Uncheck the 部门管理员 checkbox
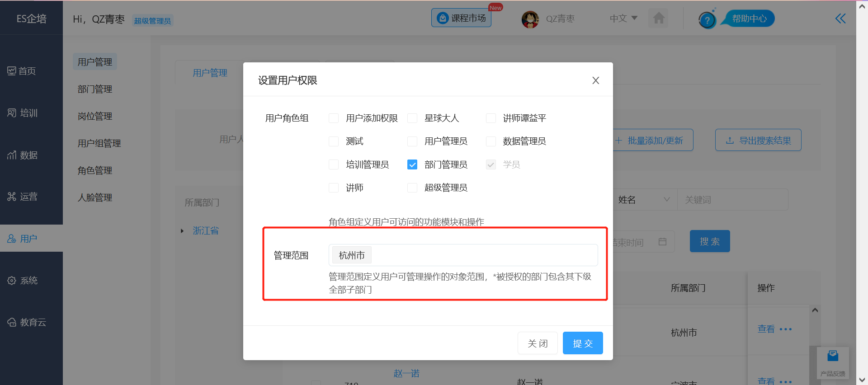The width and height of the screenshot is (868, 385). click(412, 164)
